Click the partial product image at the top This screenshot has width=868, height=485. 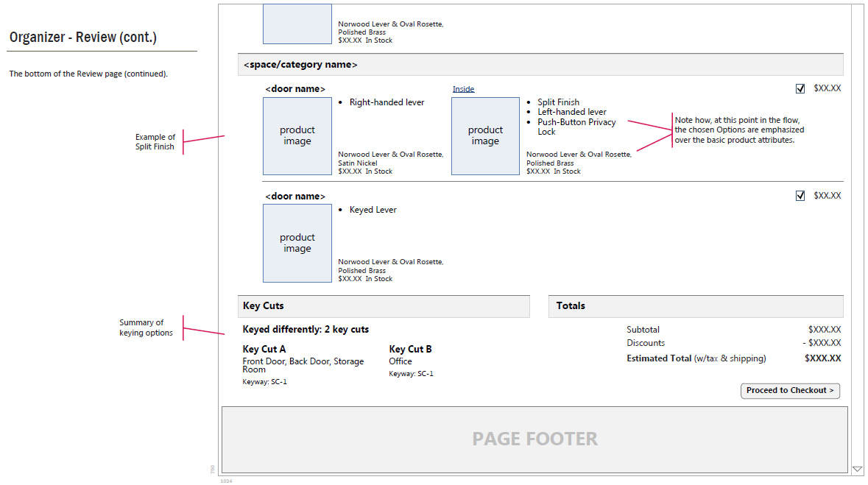297,24
